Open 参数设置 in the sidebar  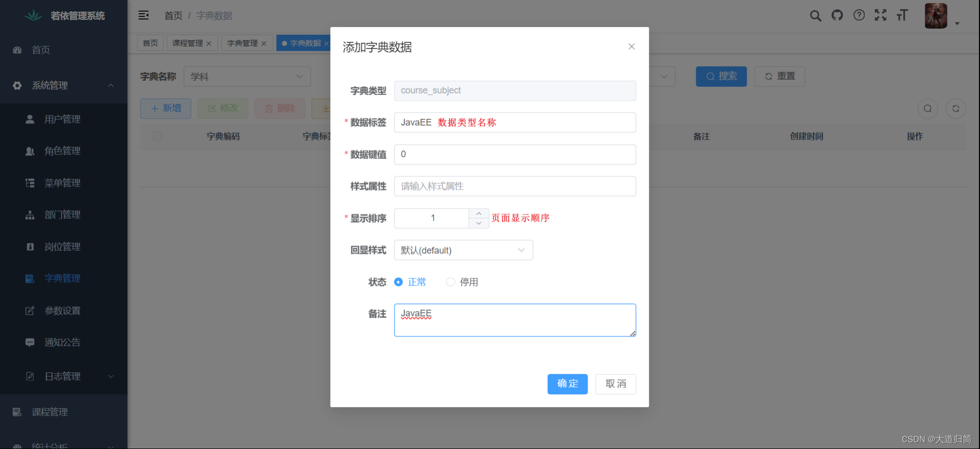(x=64, y=311)
